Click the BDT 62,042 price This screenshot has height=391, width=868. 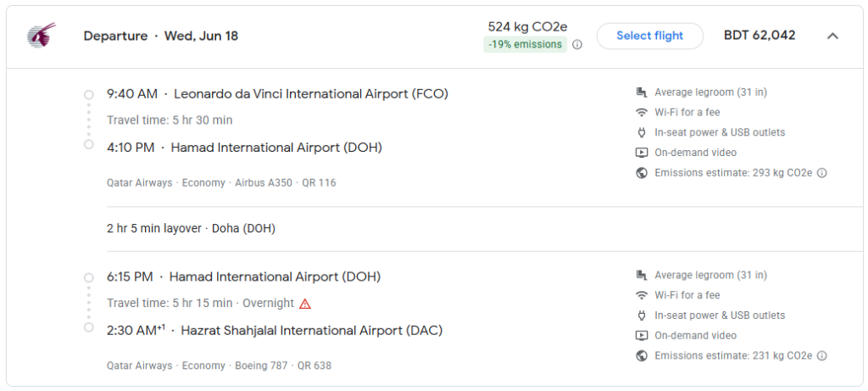click(759, 36)
